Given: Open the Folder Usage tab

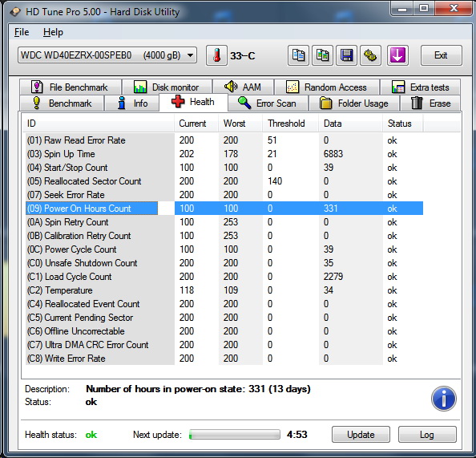Looking at the screenshot, I should point(354,103).
